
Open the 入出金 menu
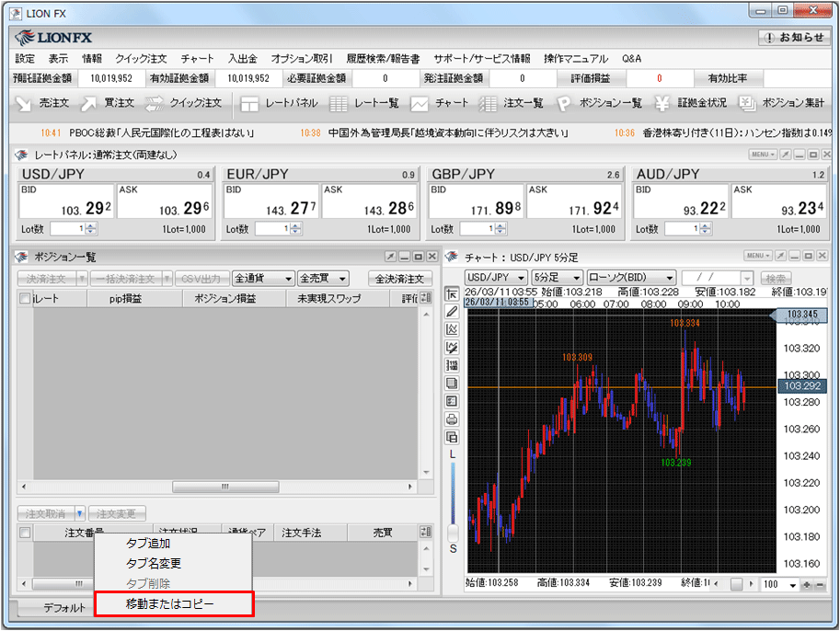point(243,58)
